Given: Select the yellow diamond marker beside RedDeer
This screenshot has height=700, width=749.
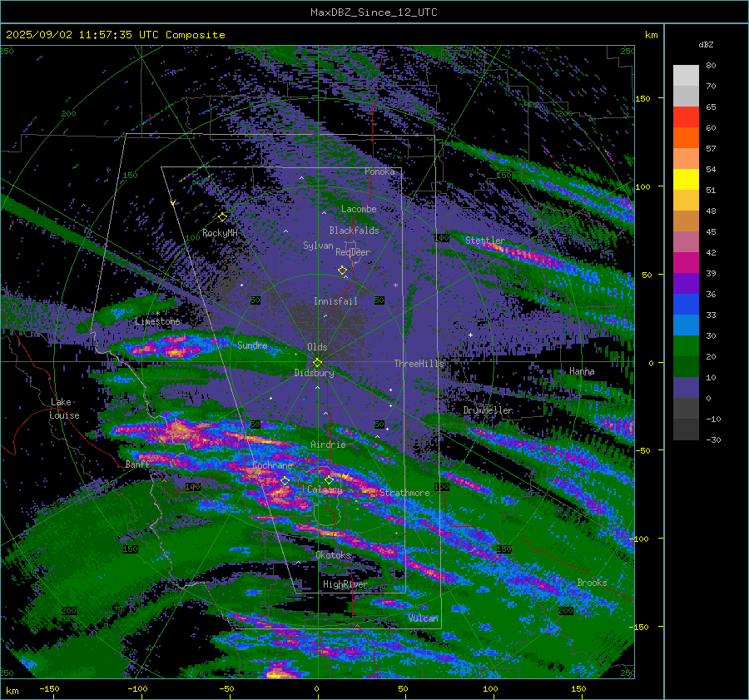Looking at the screenshot, I should tap(342, 271).
